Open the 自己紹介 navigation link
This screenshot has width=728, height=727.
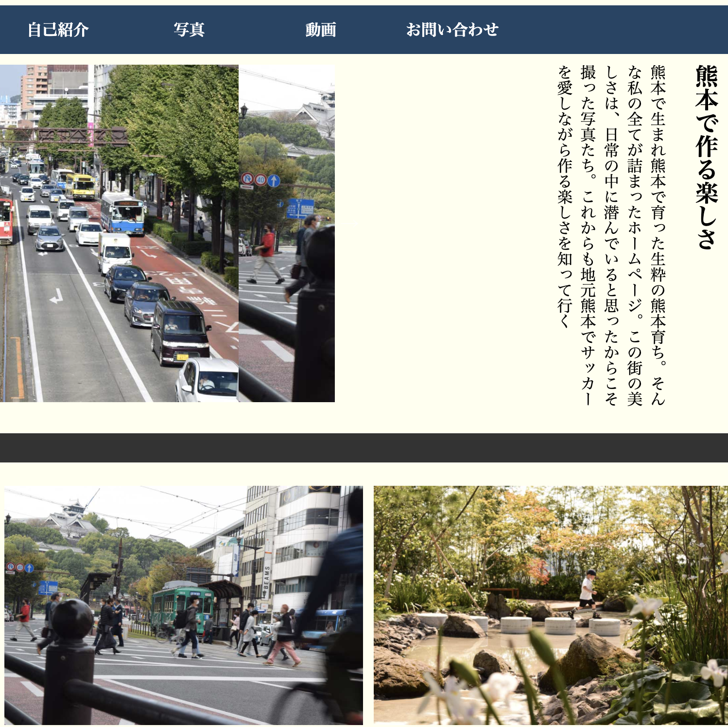click(58, 30)
